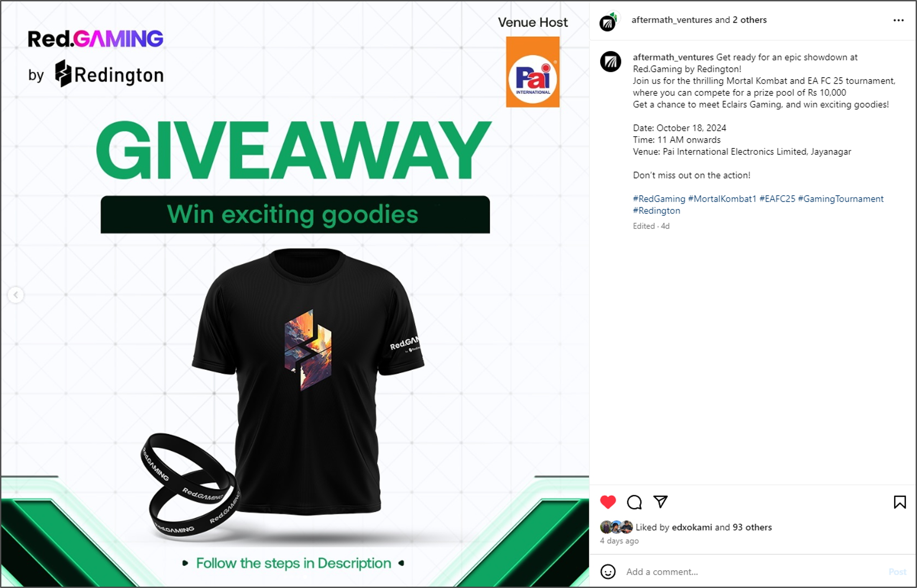The width and height of the screenshot is (917, 588).
Task: Open the three-dot more options menu
Action: coord(899,20)
